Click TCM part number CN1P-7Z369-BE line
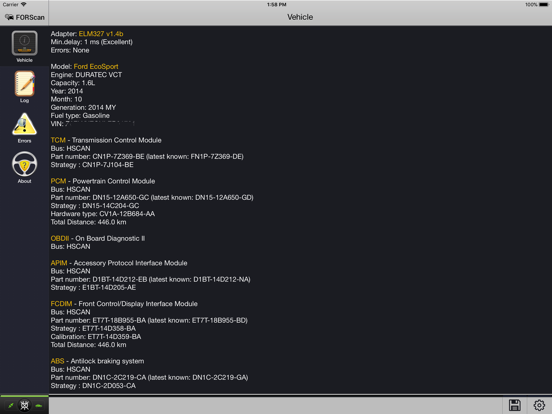 [x=147, y=157]
